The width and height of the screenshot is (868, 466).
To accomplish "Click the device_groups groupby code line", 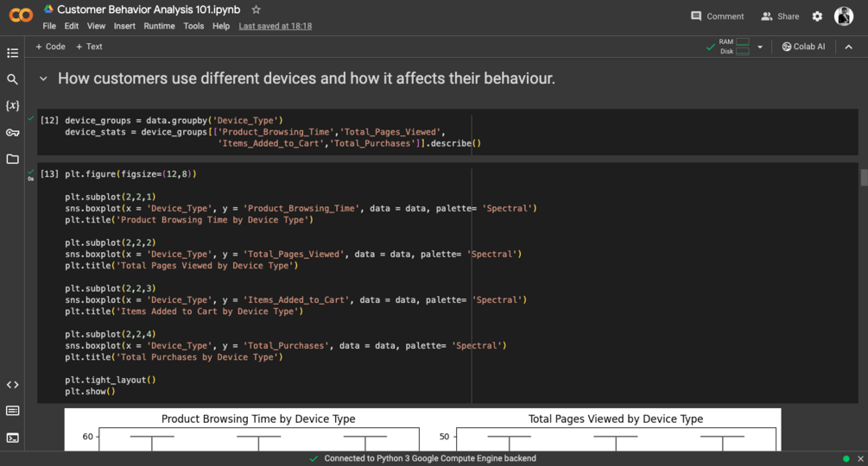I will [174, 121].
